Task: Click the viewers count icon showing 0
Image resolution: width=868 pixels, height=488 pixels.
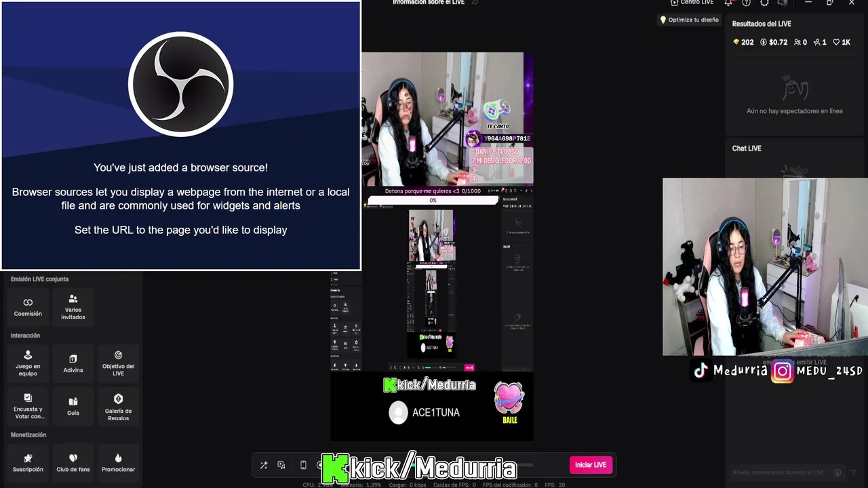Action: click(x=800, y=42)
